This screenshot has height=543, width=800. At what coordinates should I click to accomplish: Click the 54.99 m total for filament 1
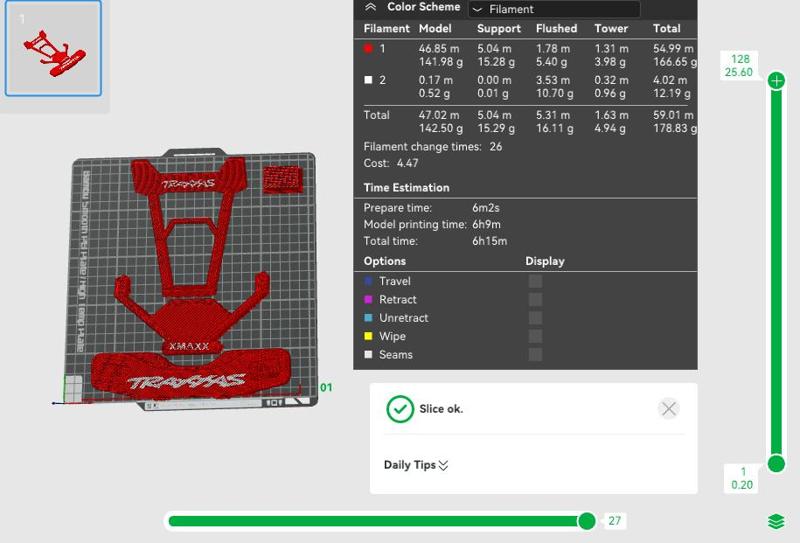point(673,49)
